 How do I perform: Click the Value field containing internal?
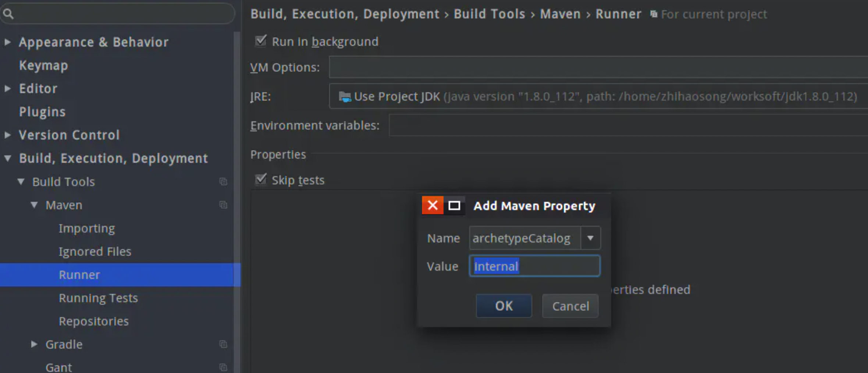click(x=535, y=266)
